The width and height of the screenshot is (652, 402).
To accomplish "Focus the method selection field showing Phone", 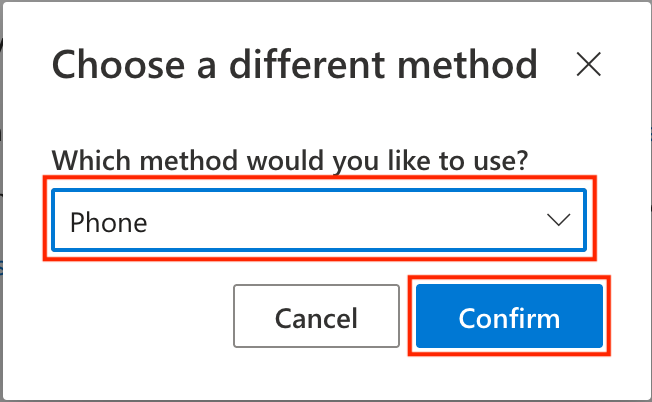I will (319, 220).
